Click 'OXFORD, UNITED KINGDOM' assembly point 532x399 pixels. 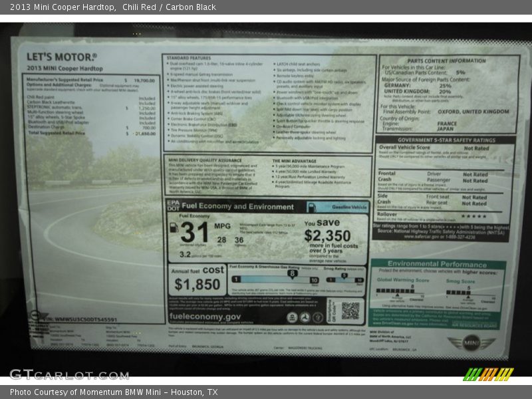pos(473,112)
